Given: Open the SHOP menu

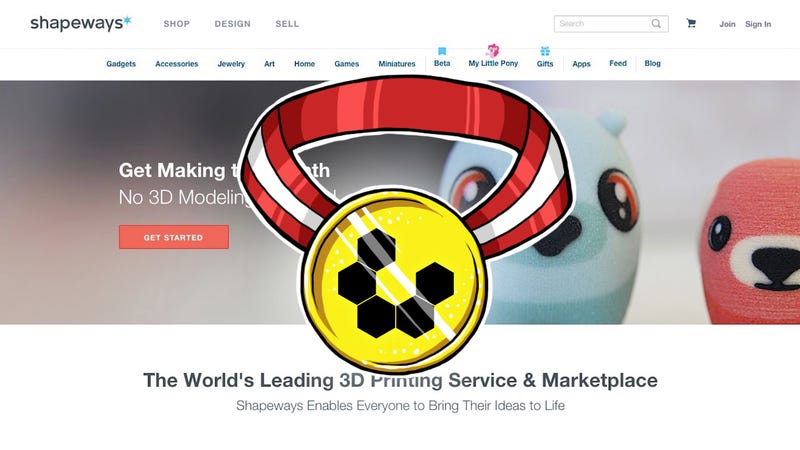Looking at the screenshot, I should (x=177, y=24).
